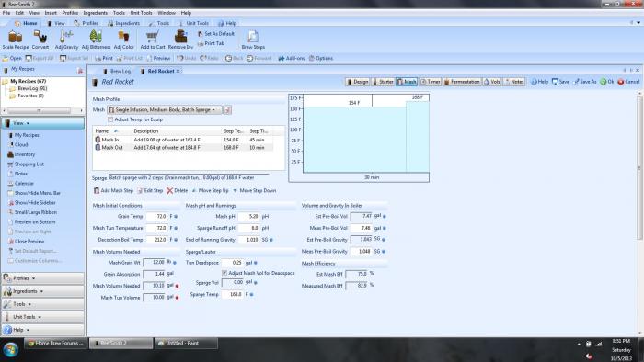
Task: Switch to the Fermentation recipe tab
Action: click(462, 82)
